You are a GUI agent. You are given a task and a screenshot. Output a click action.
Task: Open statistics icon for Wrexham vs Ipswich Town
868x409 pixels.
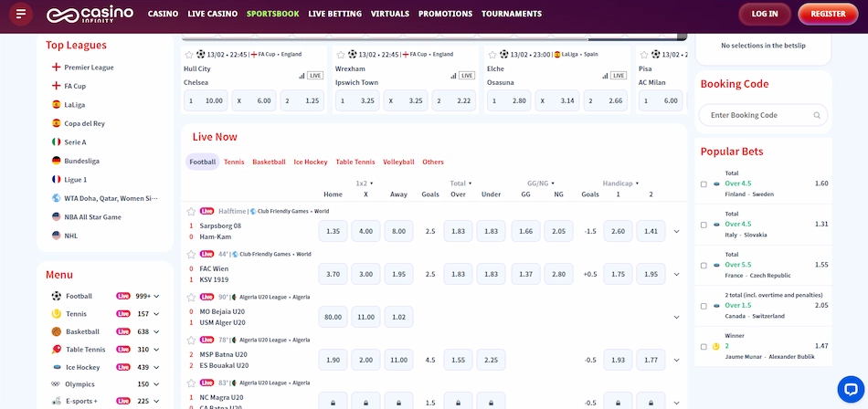coord(453,75)
